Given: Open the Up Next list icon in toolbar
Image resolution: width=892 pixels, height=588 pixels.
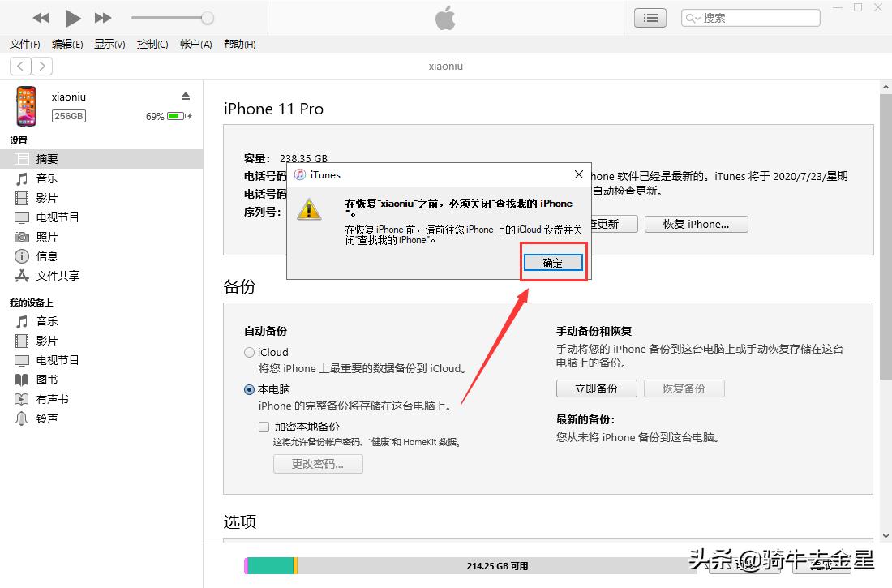Looking at the screenshot, I should pyautogui.click(x=650, y=18).
